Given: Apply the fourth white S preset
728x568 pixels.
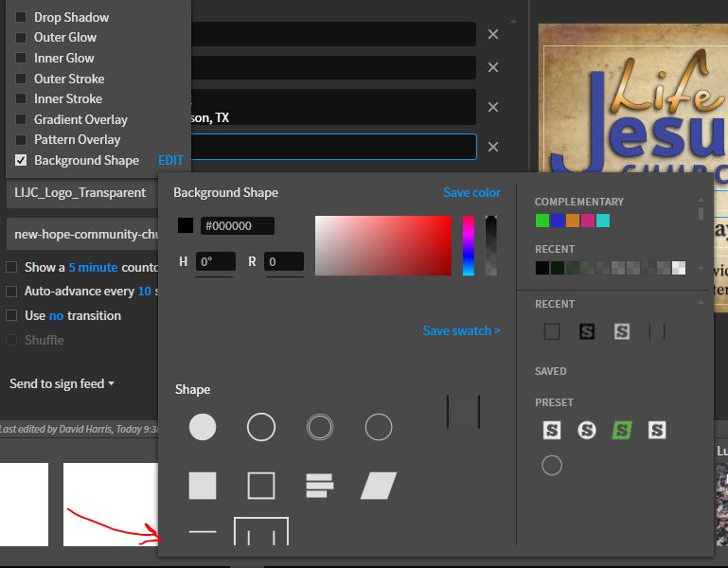Looking at the screenshot, I should [657, 430].
